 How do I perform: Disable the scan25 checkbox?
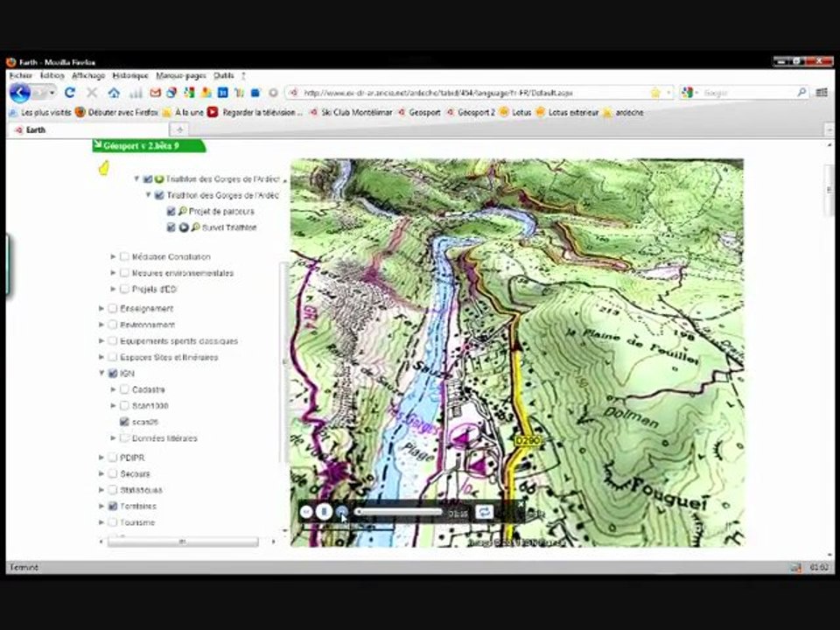[124, 422]
